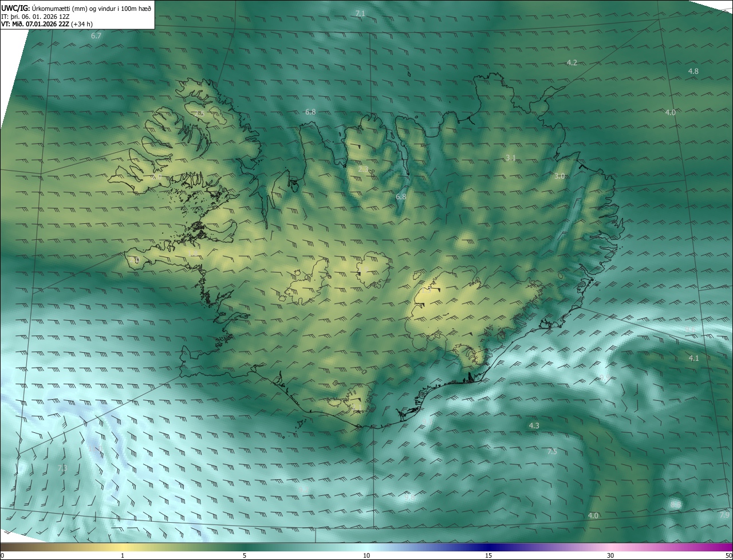Click the dark green colour bar segment above "5"
This screenshot has width=733, height=560.
pyautogui.click(x=245, y=547)
